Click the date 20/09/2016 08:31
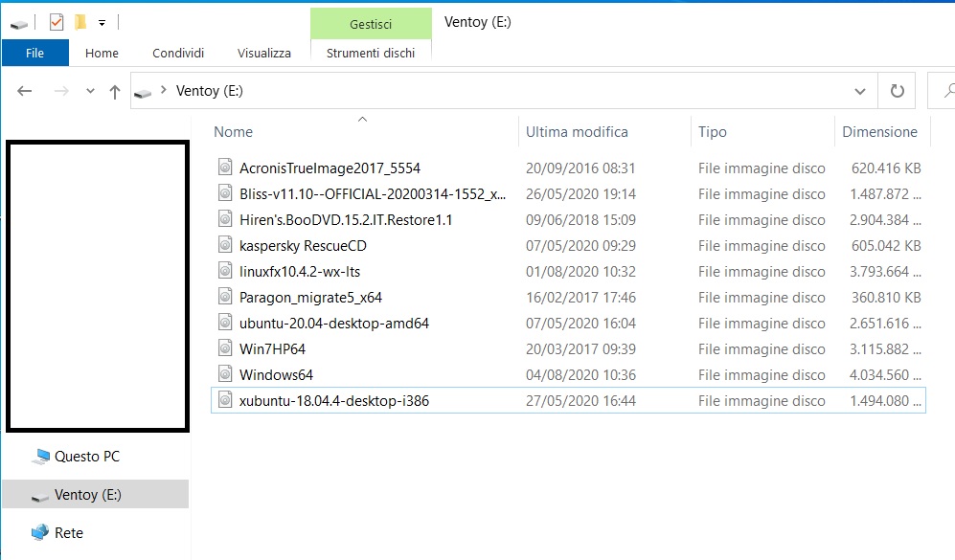This screenshot has width=955, height=560. [x=580, y=168]
